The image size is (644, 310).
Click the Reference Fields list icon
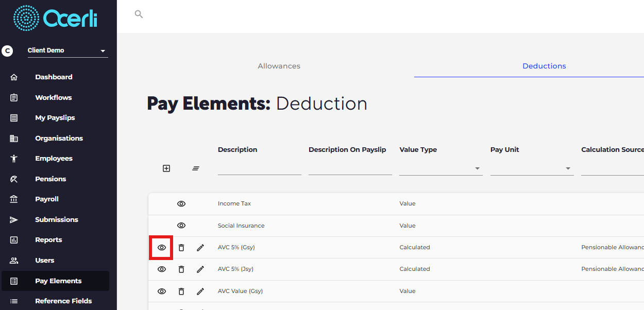pyautogui.click(x=14, y=301)
